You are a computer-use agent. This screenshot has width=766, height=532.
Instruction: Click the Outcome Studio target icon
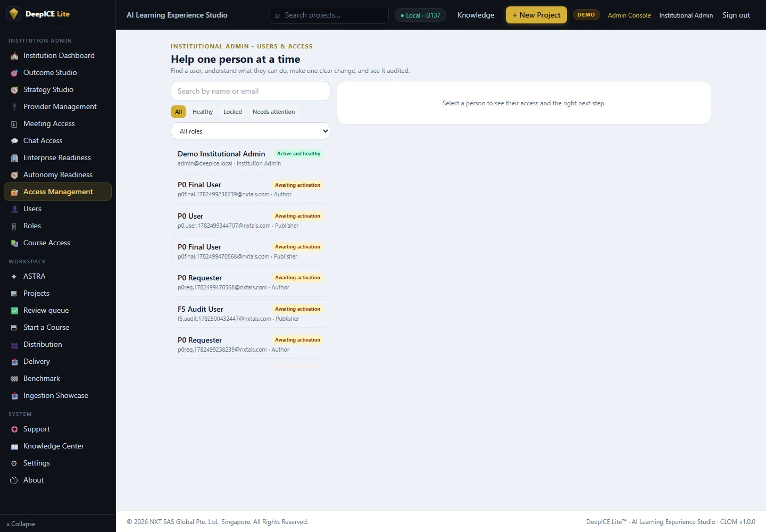coord(14,73)
